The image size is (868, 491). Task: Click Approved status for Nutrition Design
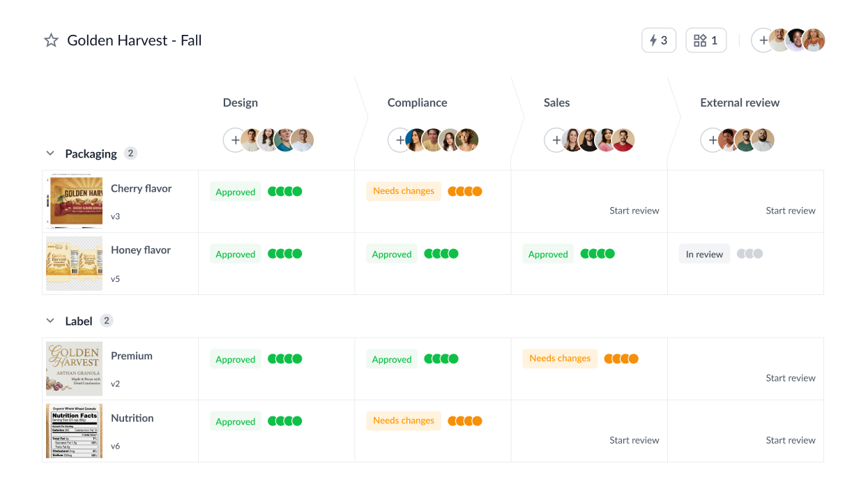[x=236, y=421]
